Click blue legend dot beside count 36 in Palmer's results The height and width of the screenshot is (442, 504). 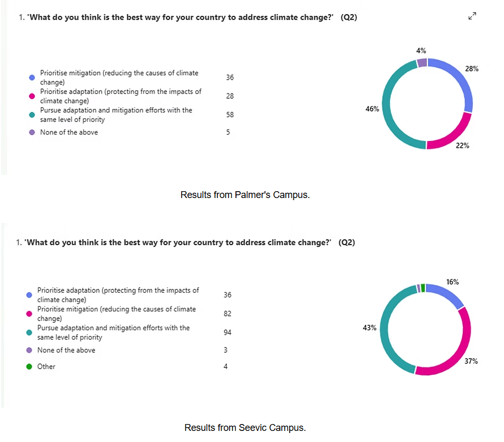click(x=32, y=78)
